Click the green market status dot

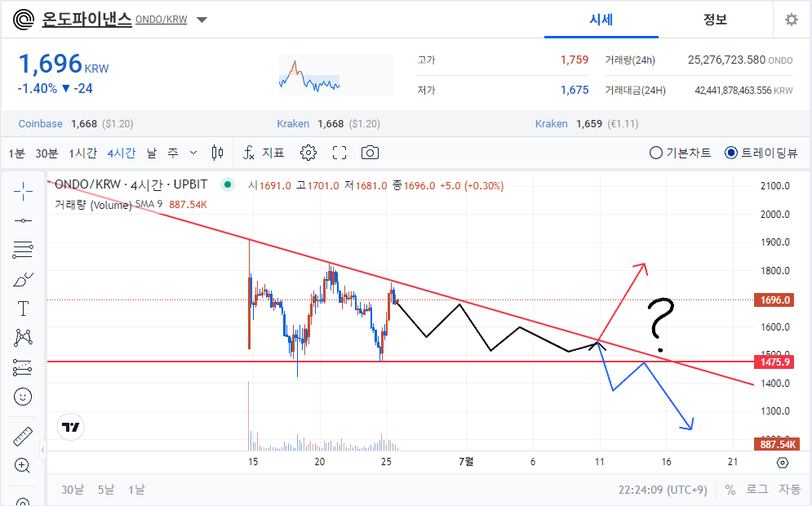click(228, 184)
